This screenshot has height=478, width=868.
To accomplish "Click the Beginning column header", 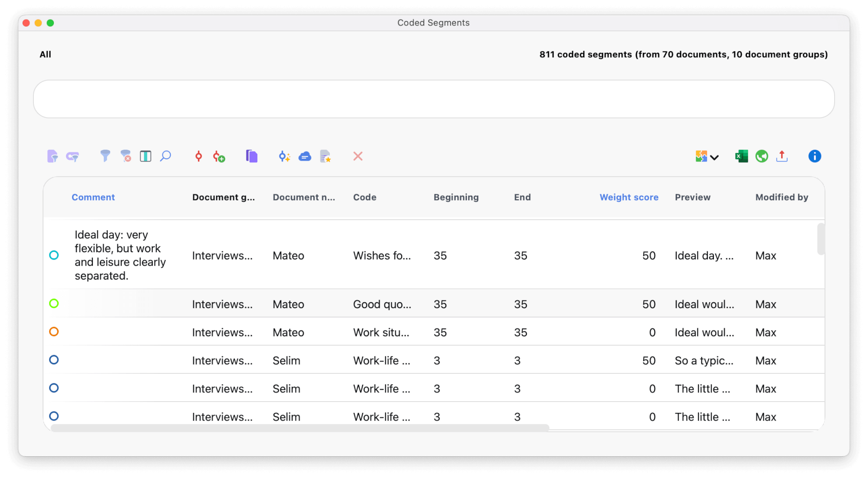I will click(456, 197).
